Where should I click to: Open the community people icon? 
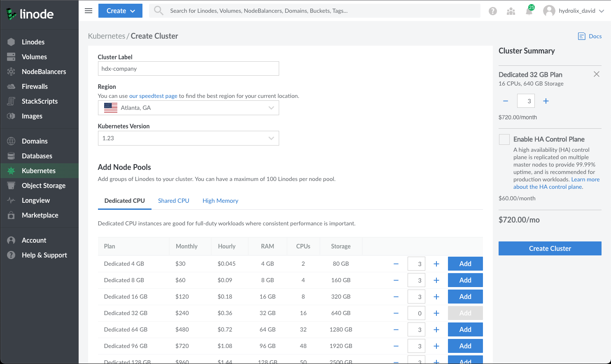pyautogui.click(x=511, y=11)
